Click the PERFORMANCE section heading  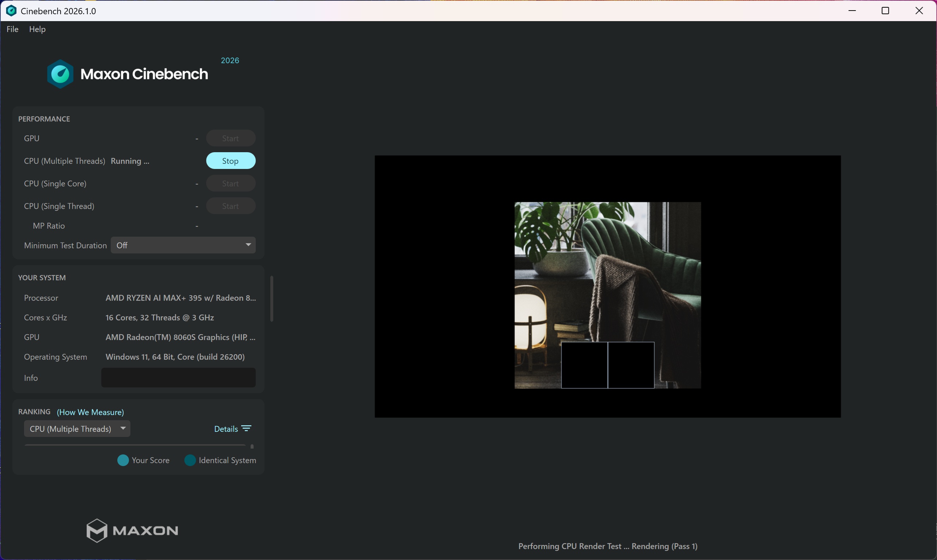(x=44, y=119)
